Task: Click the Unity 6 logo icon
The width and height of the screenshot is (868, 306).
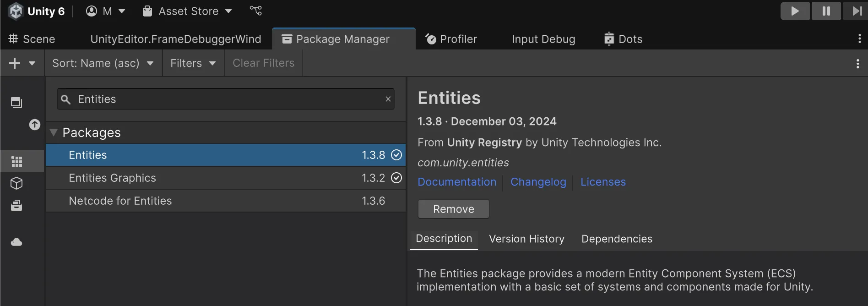Action: click(x=16, y=11)
